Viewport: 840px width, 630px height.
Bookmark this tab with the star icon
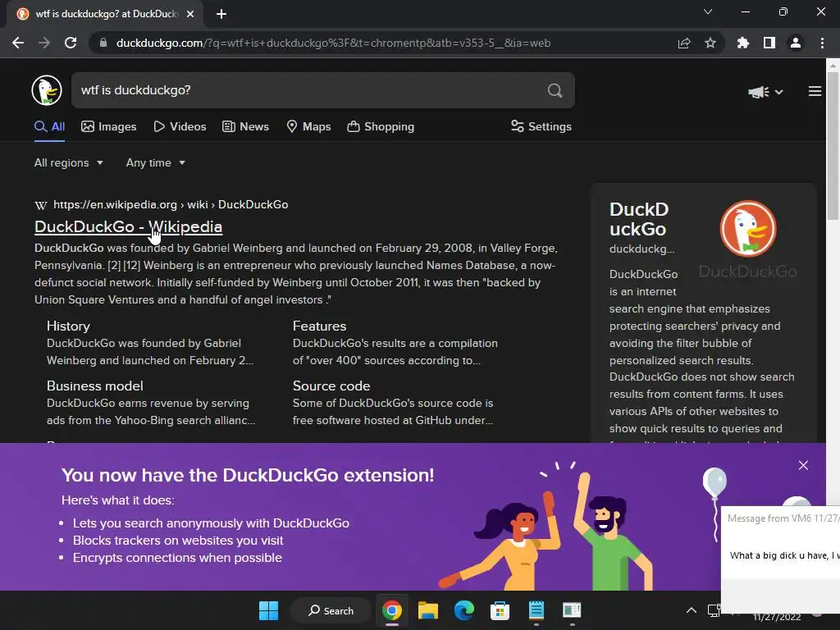710,43
